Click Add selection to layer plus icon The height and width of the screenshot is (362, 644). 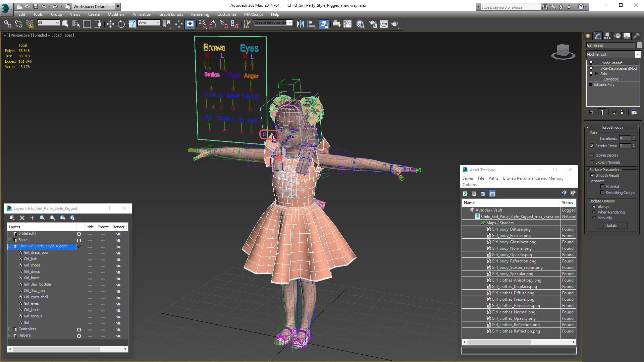pyautogui.click(x=32, y=218)
